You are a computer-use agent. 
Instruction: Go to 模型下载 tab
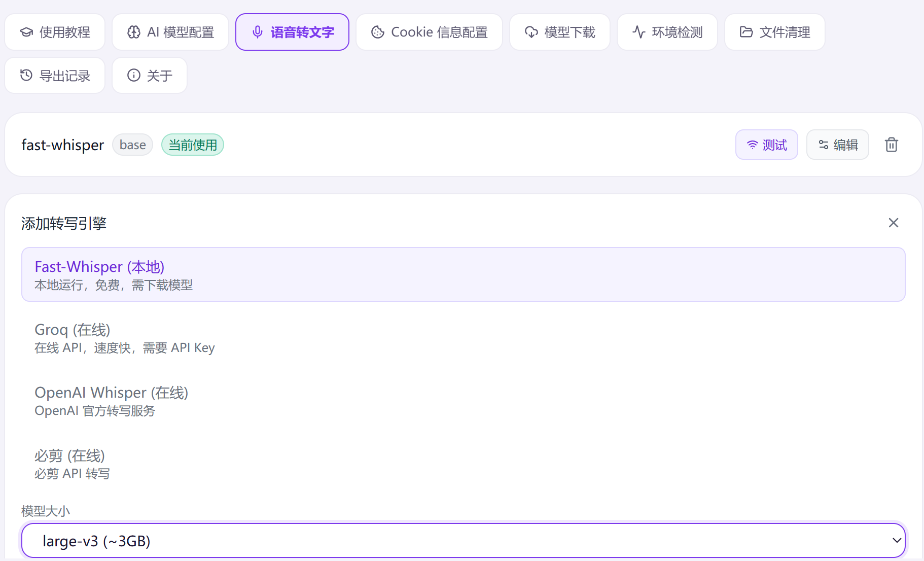pos(560,32)
